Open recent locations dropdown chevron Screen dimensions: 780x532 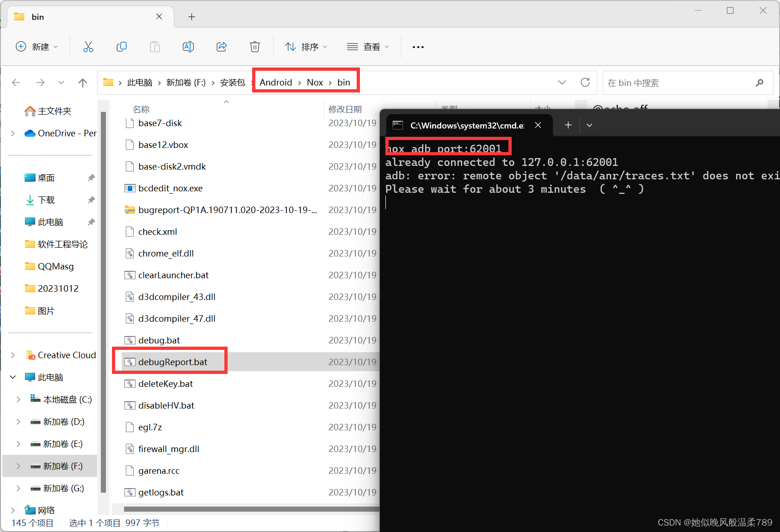click(61, 83)
